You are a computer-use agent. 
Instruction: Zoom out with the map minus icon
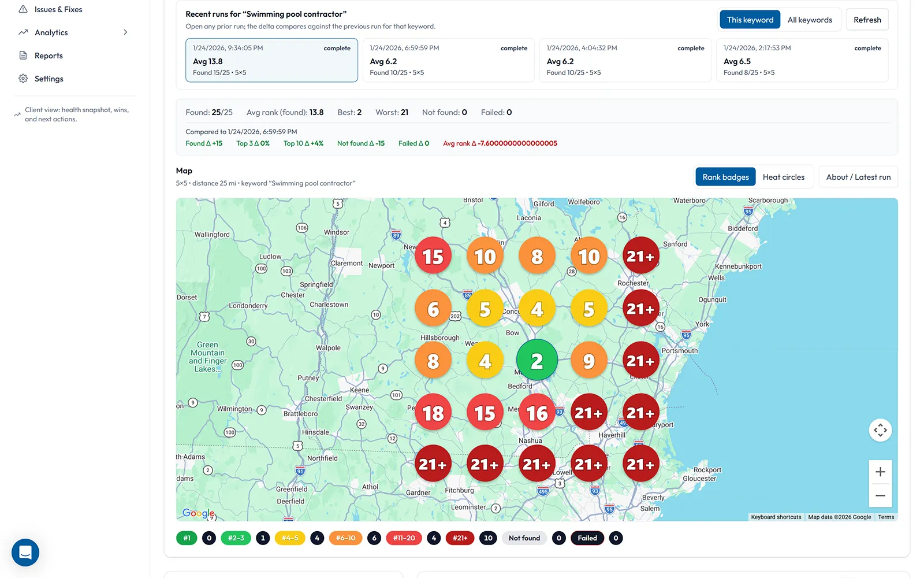tap(880, 495)
